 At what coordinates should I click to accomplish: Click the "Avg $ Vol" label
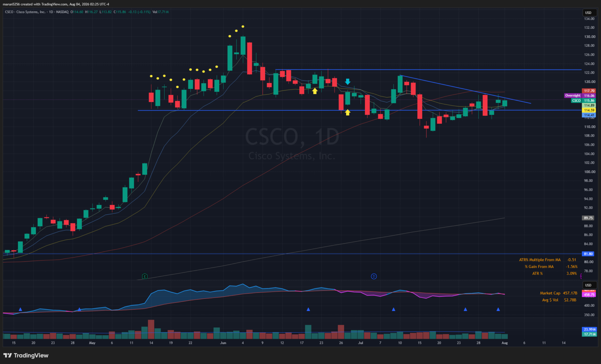point(550,300)
